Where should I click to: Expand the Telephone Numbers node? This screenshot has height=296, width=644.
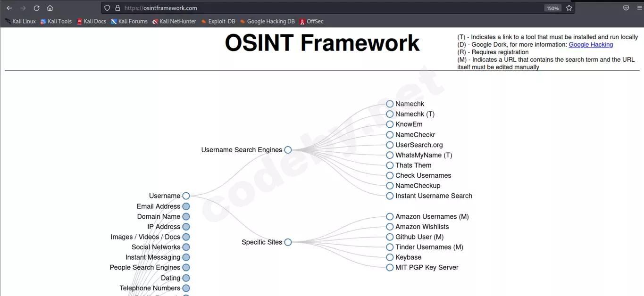[186, 288]
